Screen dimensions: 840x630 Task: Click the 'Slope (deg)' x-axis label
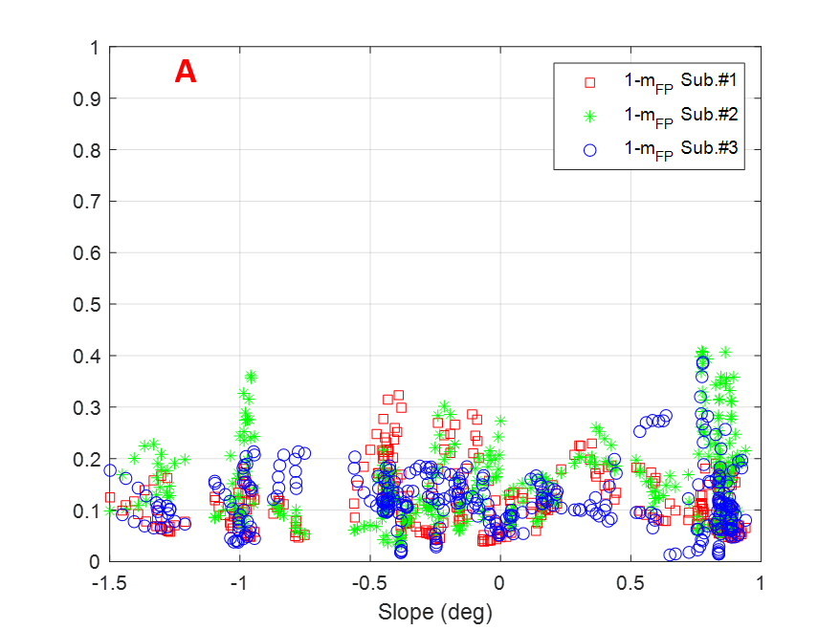pos(435,612)
